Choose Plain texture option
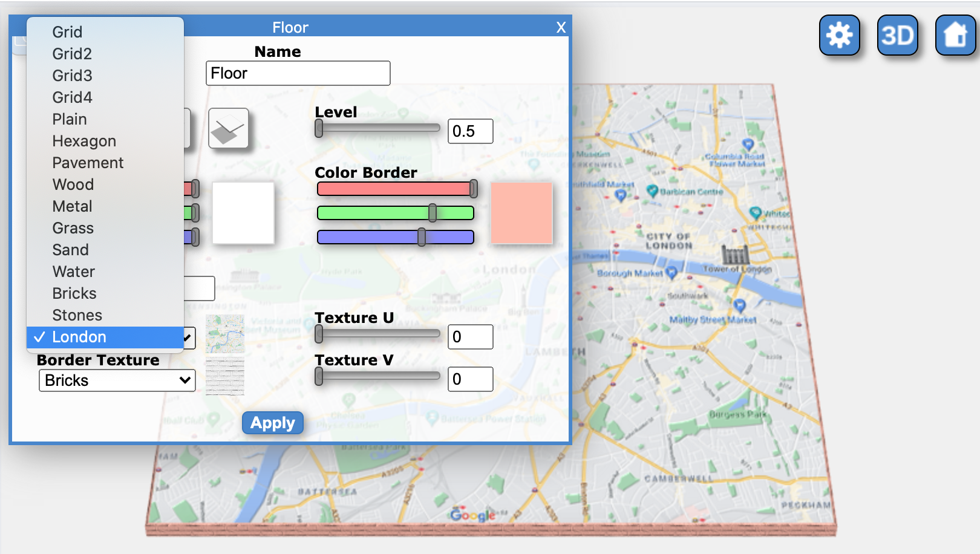Screen dimensions: 980x554 [105, 119]
